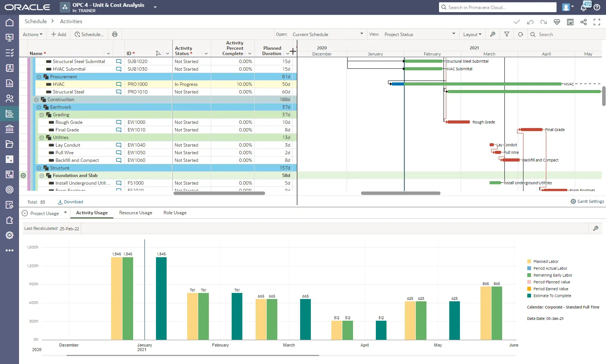The width and height of the screenshot is (606, 364).
Task: Switch to Role Usage tab
Action: tap(175, 213)
